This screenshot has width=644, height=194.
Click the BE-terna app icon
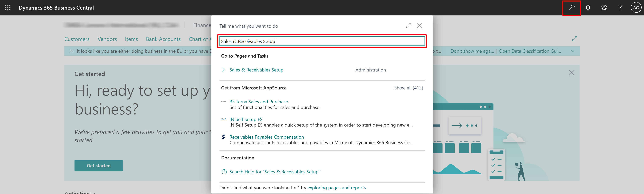224,102
